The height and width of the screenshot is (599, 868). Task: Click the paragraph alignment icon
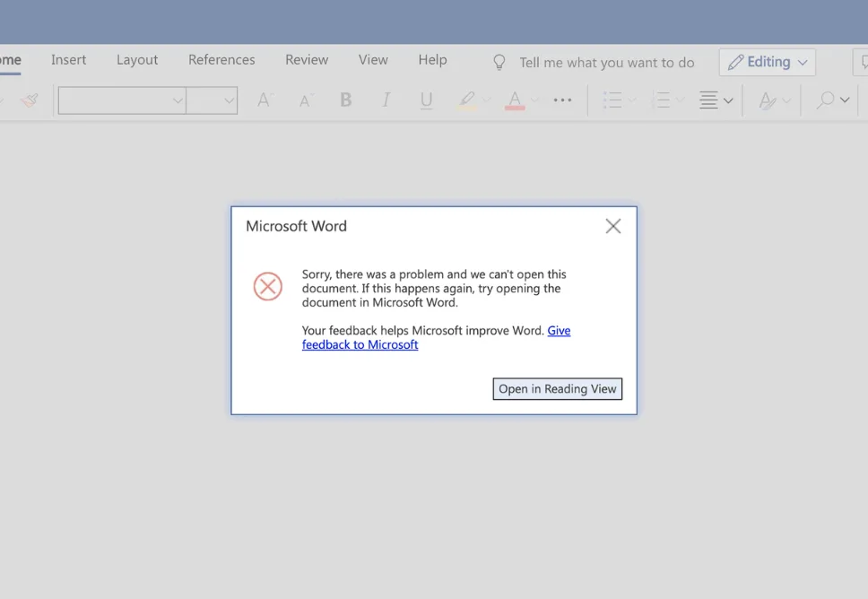point(708,100)
